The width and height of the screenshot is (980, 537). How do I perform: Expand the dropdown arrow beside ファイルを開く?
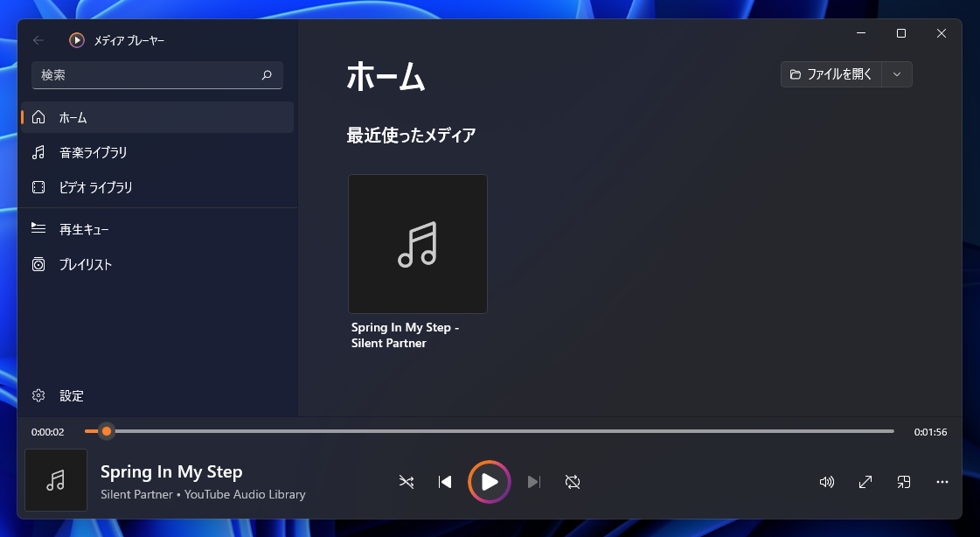(897, 74)
